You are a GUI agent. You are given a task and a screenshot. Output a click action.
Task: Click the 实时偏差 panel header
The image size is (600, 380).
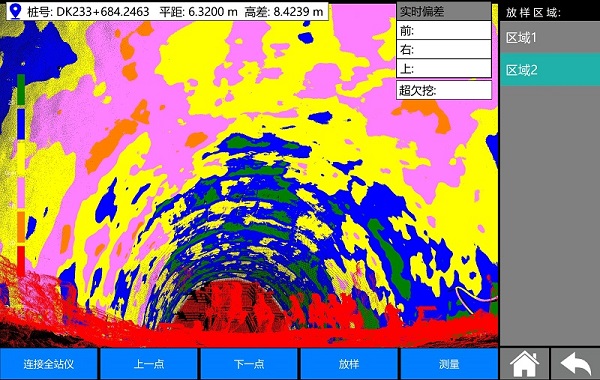pyautogui.click(x=444, y=11)
